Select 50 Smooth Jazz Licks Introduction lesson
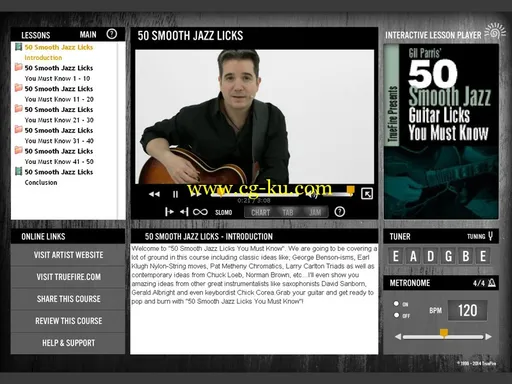This screenshot has width=512, height=384. (59, 52)
